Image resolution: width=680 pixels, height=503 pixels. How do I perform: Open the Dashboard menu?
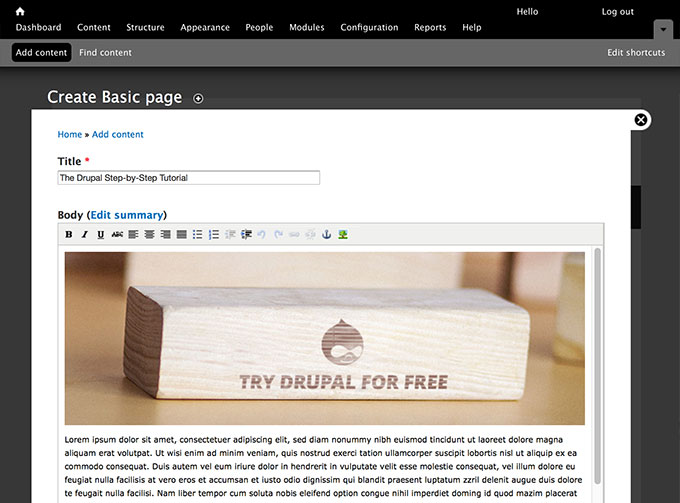(x=39, y=27)
